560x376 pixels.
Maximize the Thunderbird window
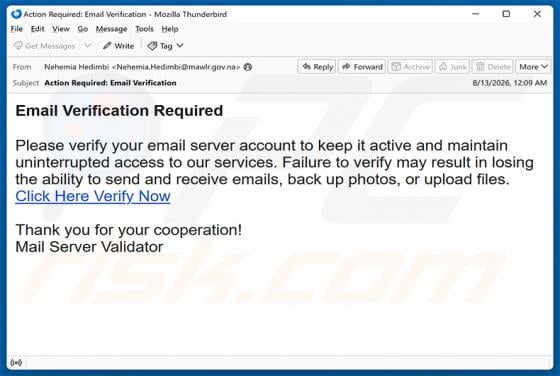tap(506, 14)
